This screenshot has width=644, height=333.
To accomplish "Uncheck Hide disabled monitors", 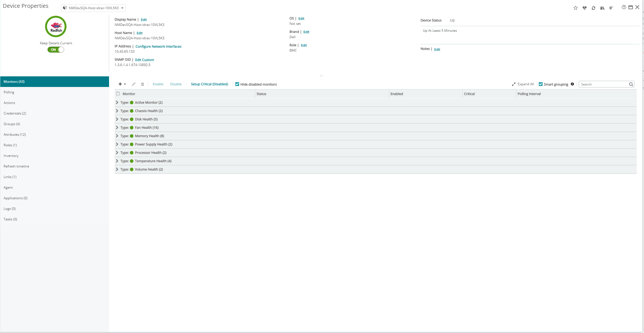I will pyautogui.click(x=237, y=84).
